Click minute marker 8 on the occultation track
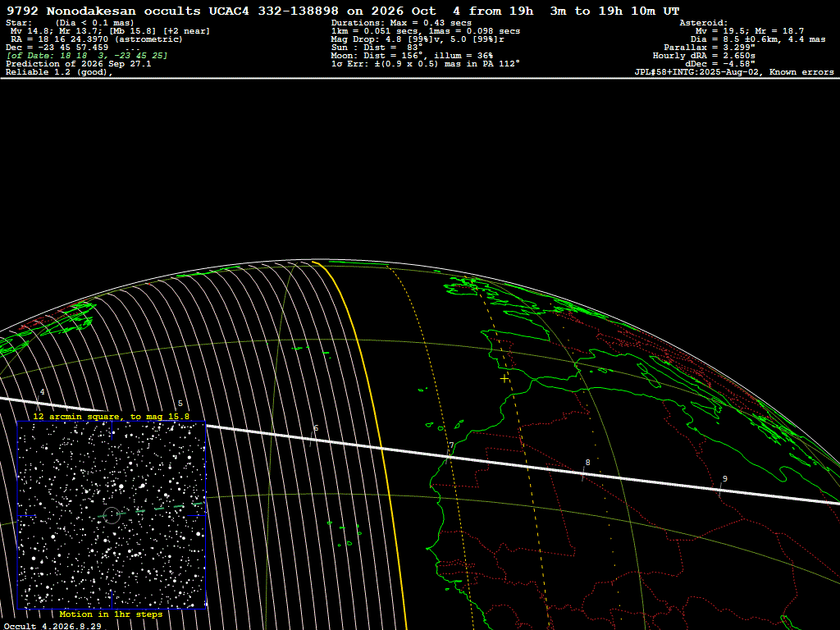The image size is (840, 630). (587, 463)
